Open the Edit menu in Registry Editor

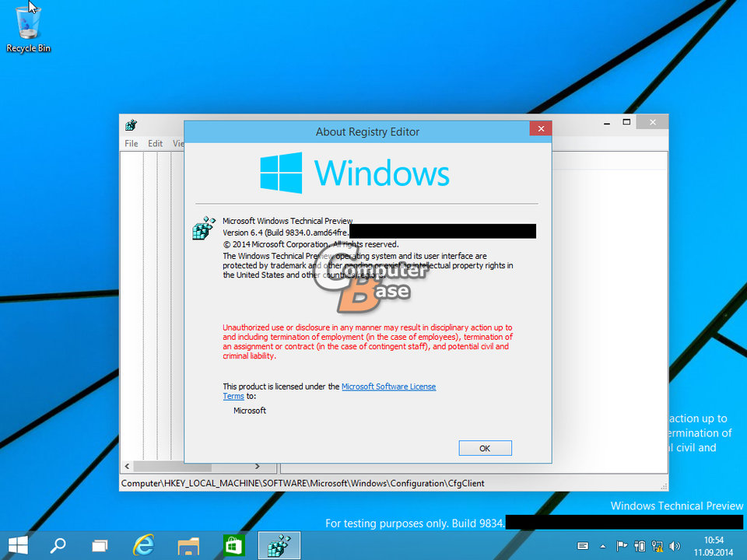(156, 143)
